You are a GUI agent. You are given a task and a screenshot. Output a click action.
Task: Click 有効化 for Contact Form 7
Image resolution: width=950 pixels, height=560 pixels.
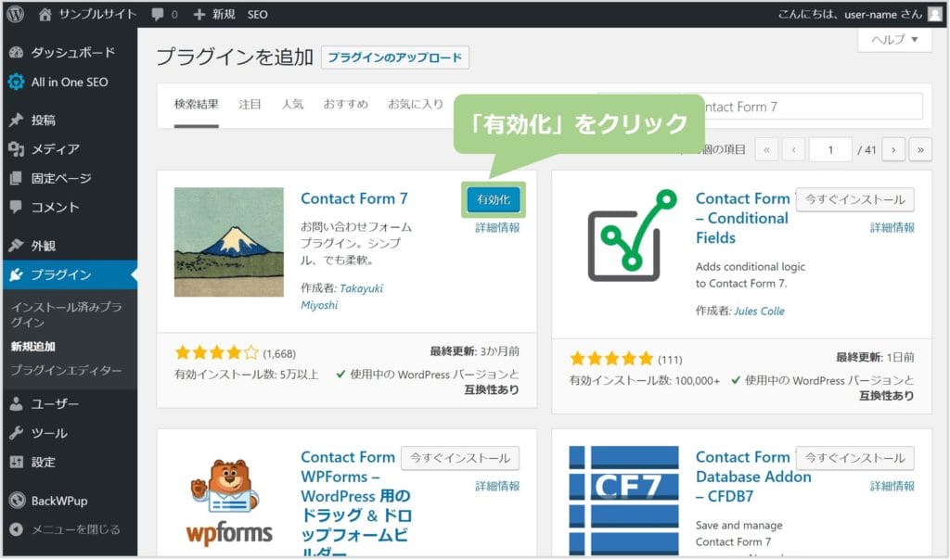click(494, 199)
